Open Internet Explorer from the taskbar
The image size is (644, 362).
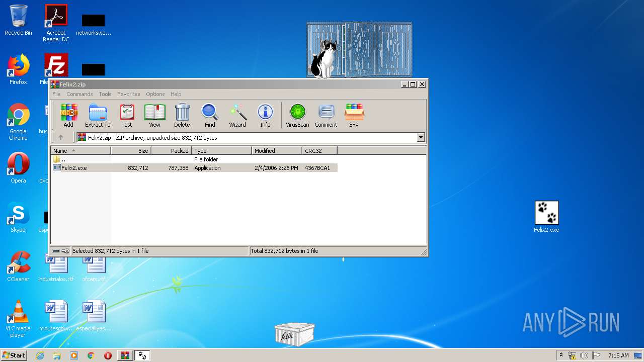(x=40, y=355)
